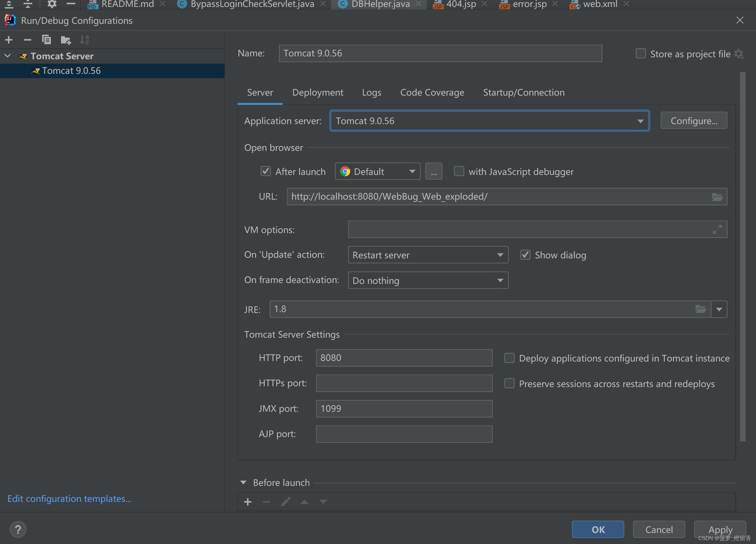This screenshot has height=544, width=756.
Task: Enable Preserve sessions across restarts and redeploys
Action: pyautogui.click(x=509, y=383)
